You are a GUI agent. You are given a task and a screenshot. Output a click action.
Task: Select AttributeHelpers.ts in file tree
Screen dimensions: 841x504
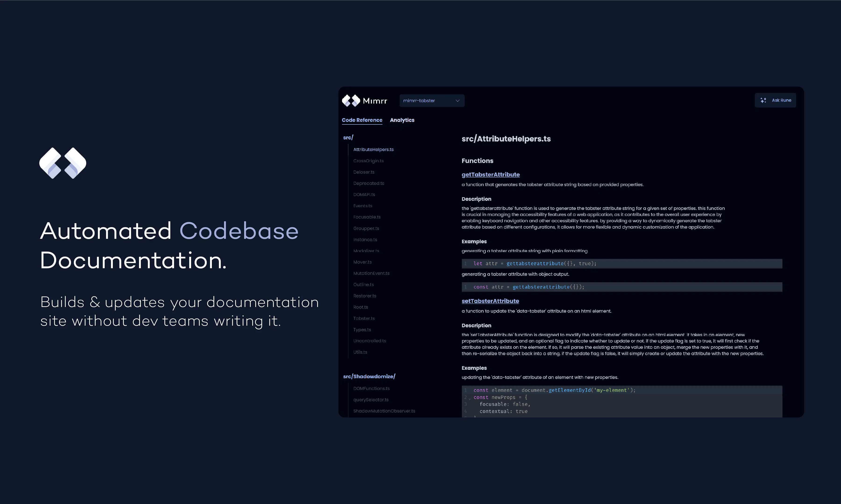click(373, 149)
